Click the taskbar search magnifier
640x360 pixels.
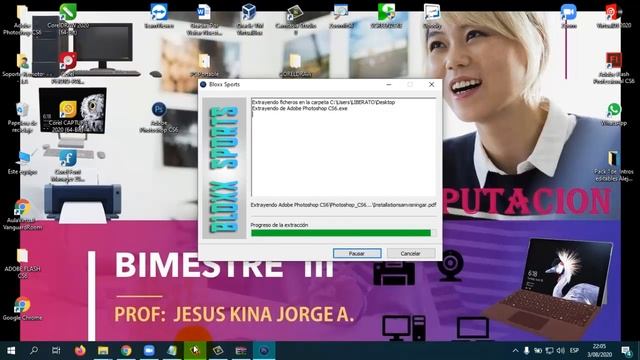34,351
